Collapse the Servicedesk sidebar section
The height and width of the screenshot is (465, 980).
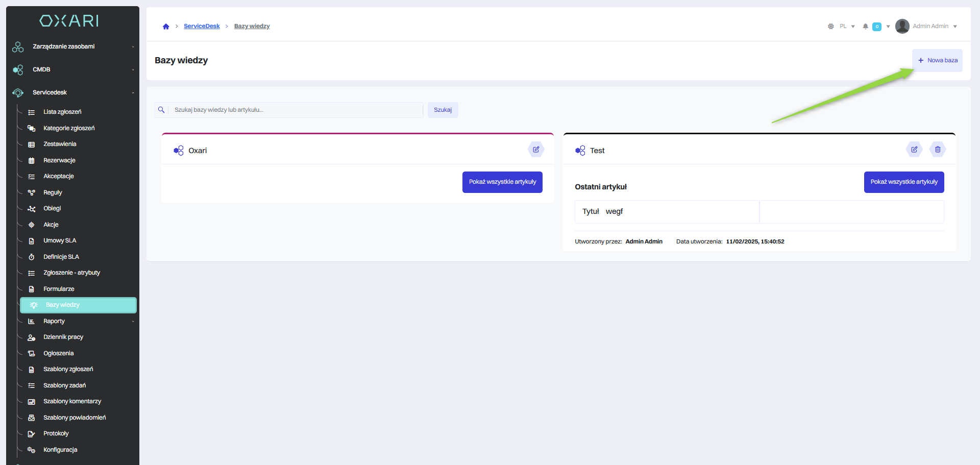pos(72,92)
